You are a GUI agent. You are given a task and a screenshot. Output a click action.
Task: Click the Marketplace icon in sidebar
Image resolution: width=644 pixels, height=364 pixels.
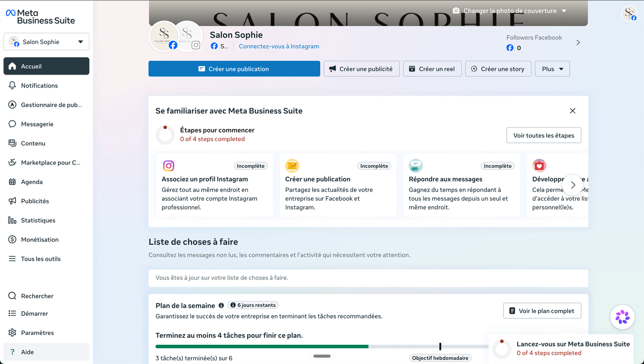pyautogui.click(x=13, y=162)
